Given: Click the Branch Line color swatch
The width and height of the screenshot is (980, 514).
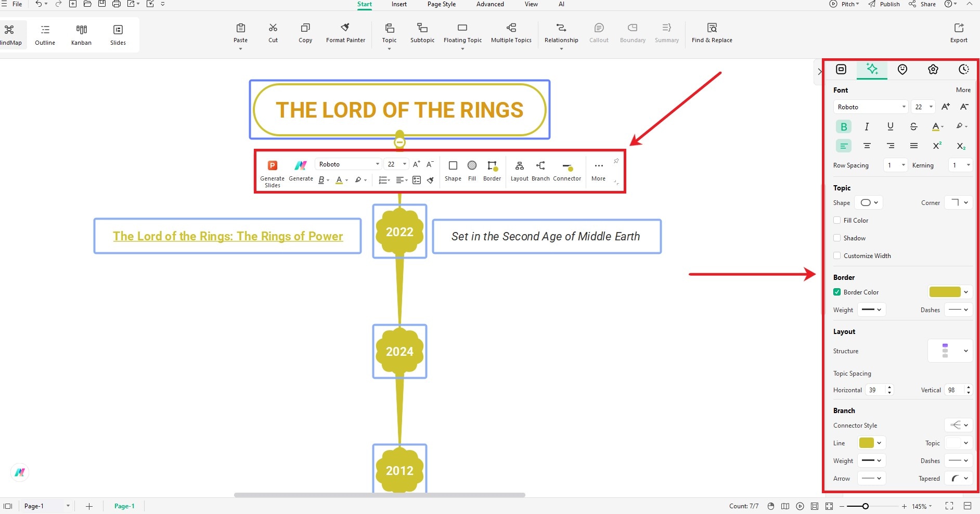Looking at the screenshot, I should [867, 443].
